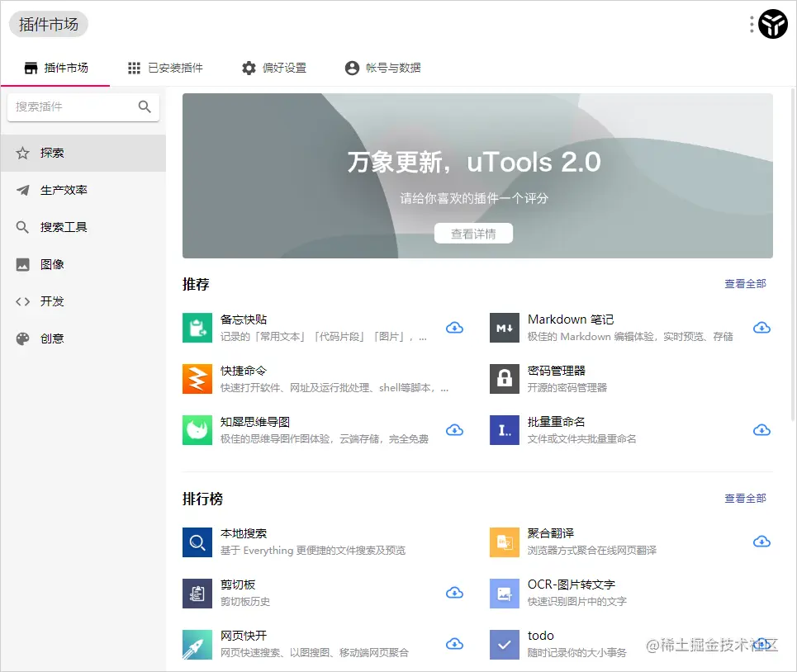
Task: Click the 开源的密码管理器 description text
Action: [x=567, y=387]
